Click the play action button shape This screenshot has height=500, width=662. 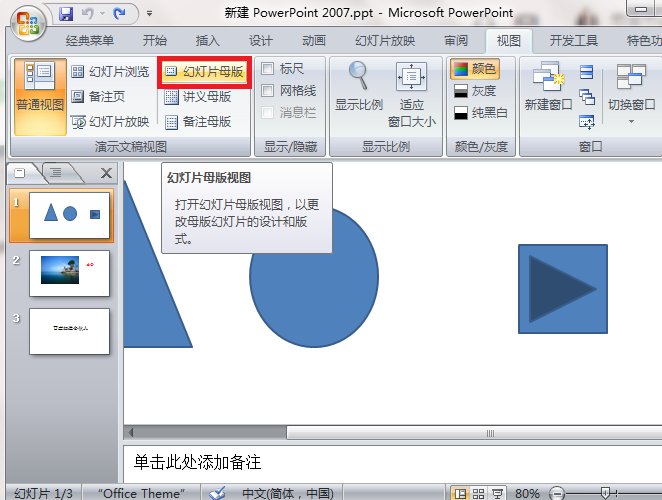(563, 289)
